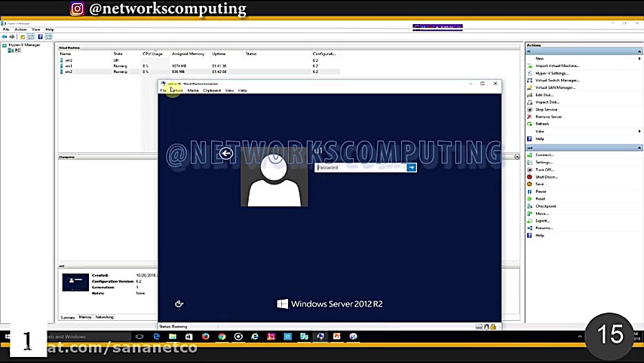Click the VM preview thumbnail
The image size is (644, 363).
(x=75, y=282)
